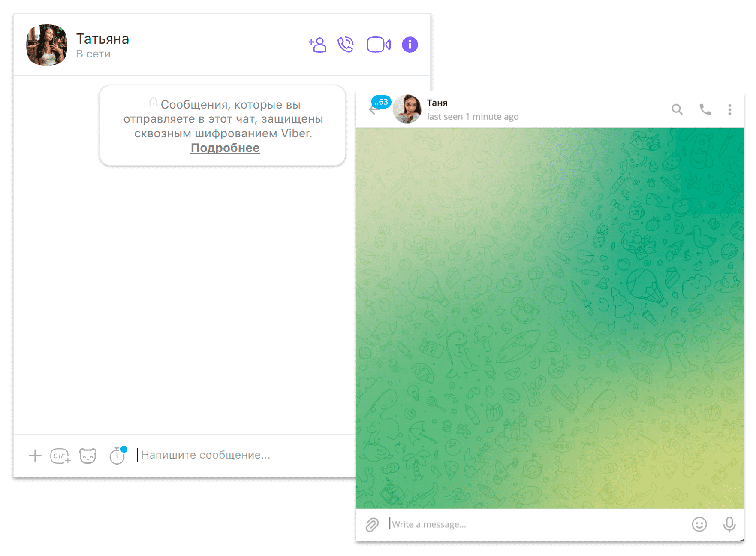Open the Viber sticker bear icon
The height and width of the screenshot is (556, 756).
(x=88, y=456)
